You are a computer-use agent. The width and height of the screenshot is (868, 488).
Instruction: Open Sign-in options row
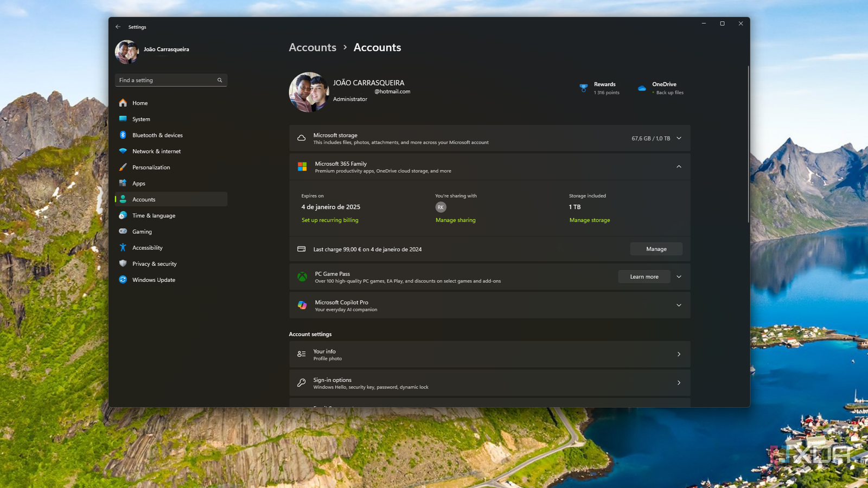point(490,383)
